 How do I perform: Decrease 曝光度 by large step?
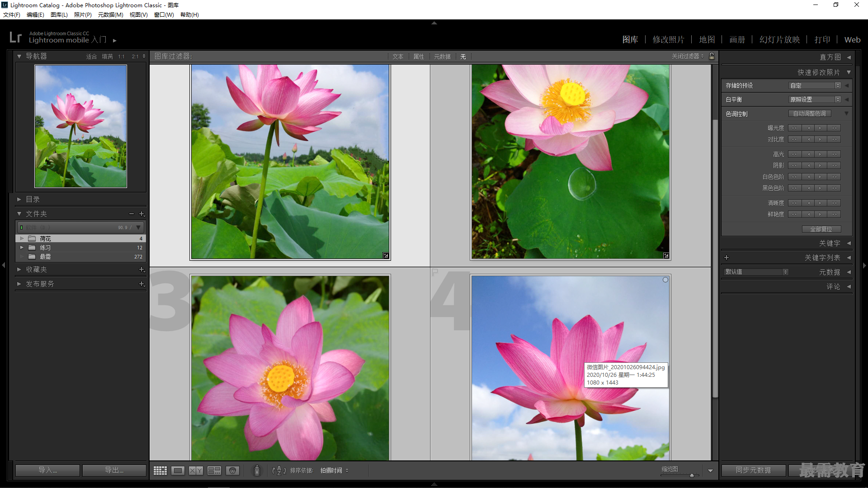coord(795,128)
